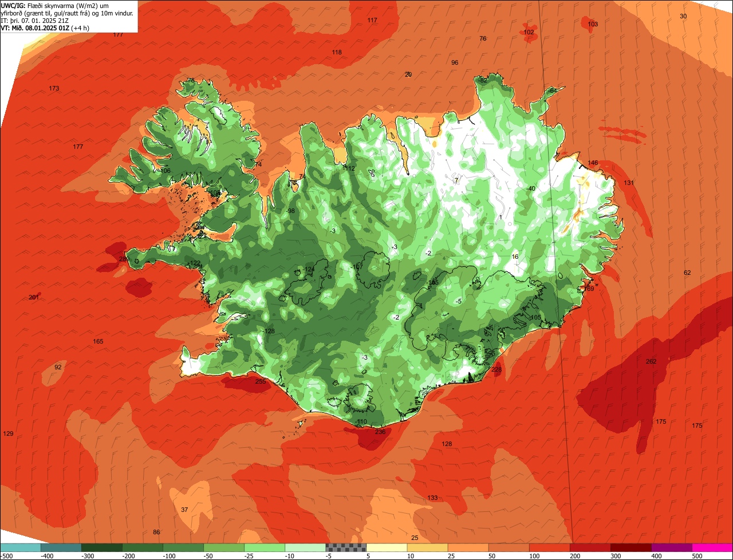Click the map value 131 off the east coast
The width and height of the screenshot is (733, 560).
(629, 183)
